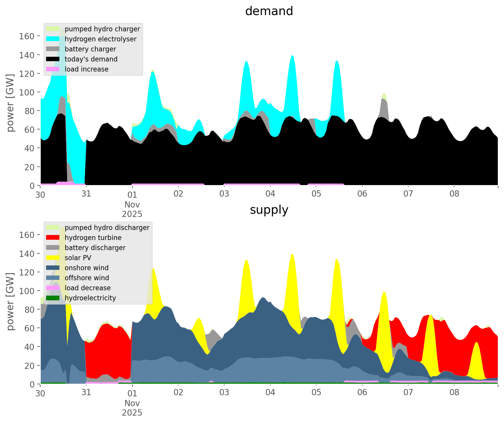This screenshot has height=423, width=504.
Task: Click the battery charger gray legend swatch
Action: [53, 49]
